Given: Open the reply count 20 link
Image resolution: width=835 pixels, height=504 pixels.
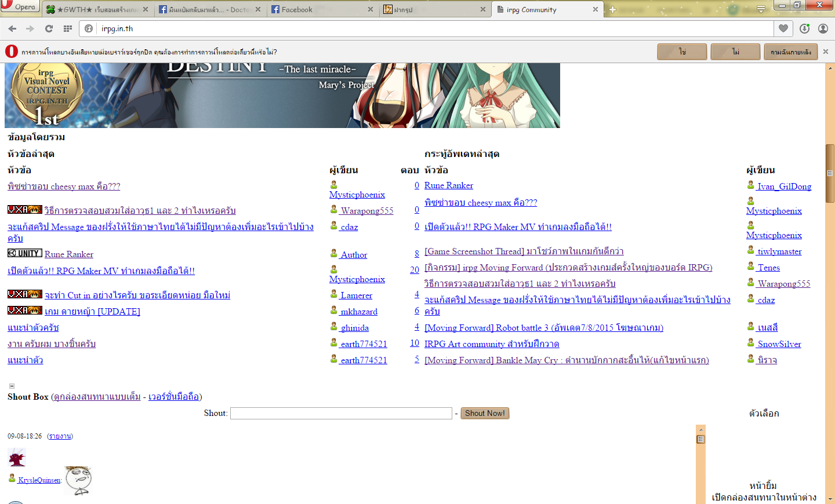Looking at the screenshot, I should [415, 270].
